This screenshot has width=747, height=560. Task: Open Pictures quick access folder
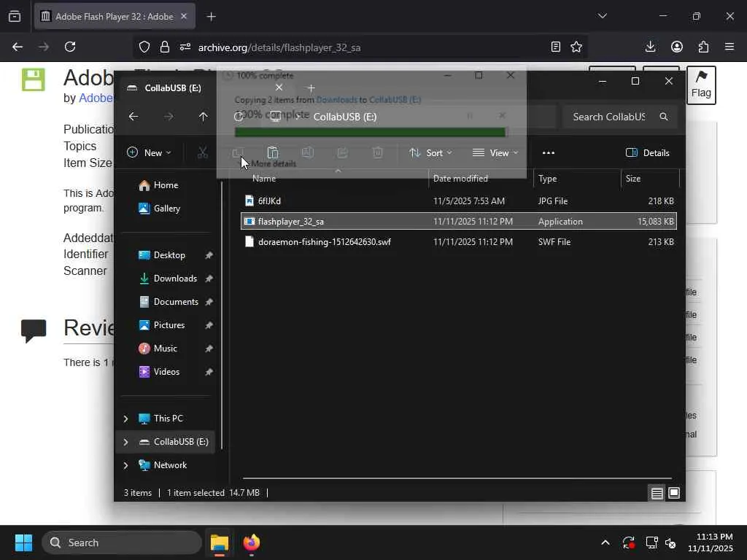161,325
